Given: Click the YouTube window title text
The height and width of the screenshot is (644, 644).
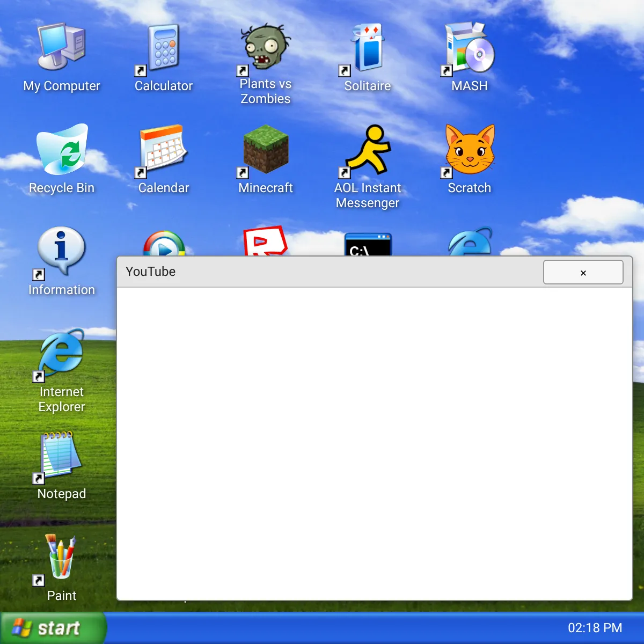Looking at the screenshot, I should coord(150,272).
